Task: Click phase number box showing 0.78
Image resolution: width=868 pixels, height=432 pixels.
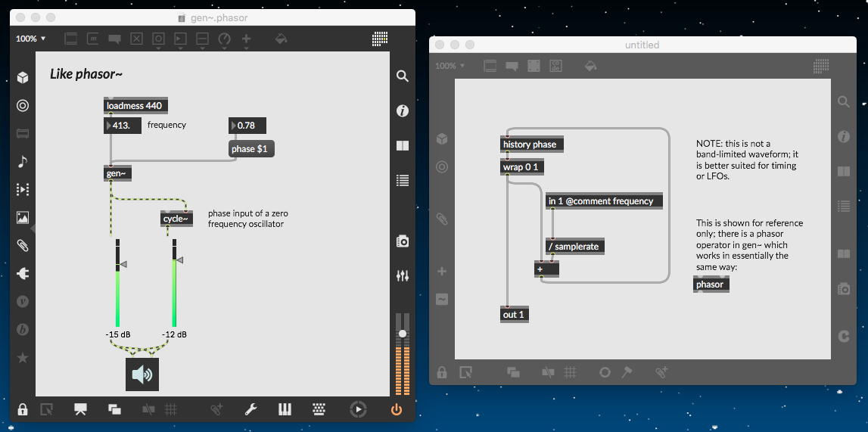Action: (x=247, y=126)
